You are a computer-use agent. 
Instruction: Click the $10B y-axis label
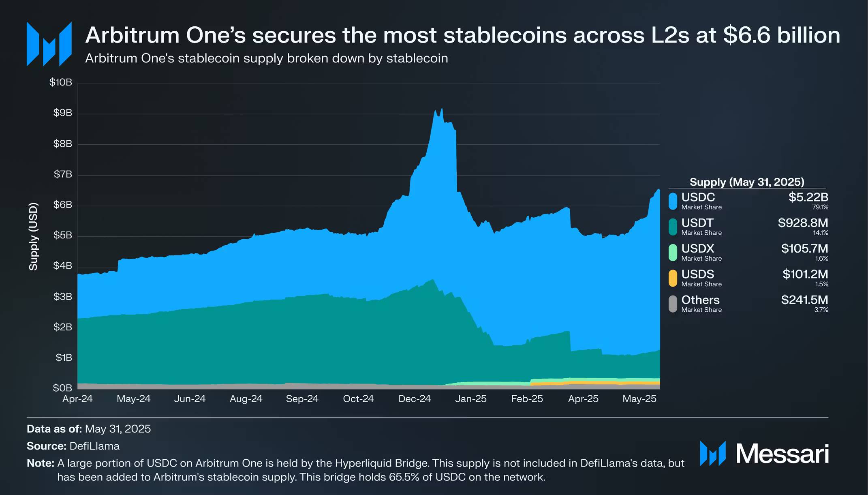[x=61, y=82]
